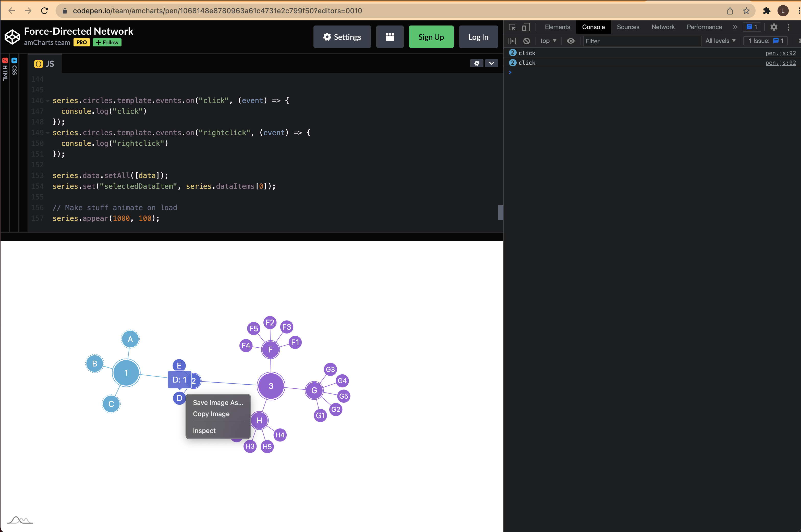This screenshot has width=801, height=532.
Task: Type in the console Filter field
Action: point(642,41)
